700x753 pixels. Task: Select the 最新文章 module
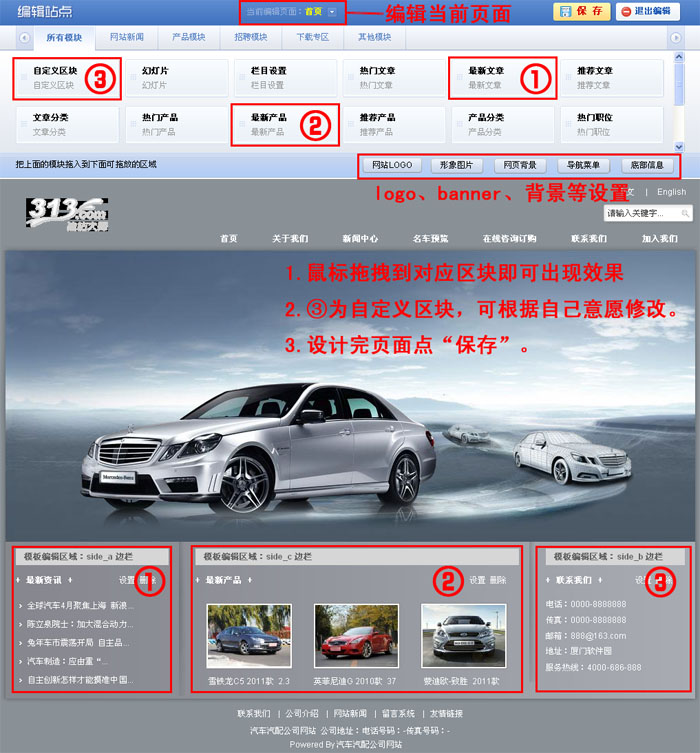tap(503, 78)
